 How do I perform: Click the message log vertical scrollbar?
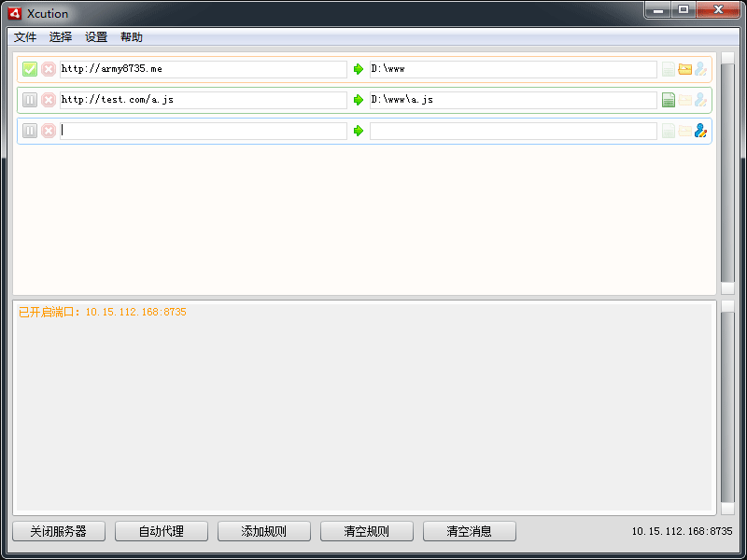[727, 408]
